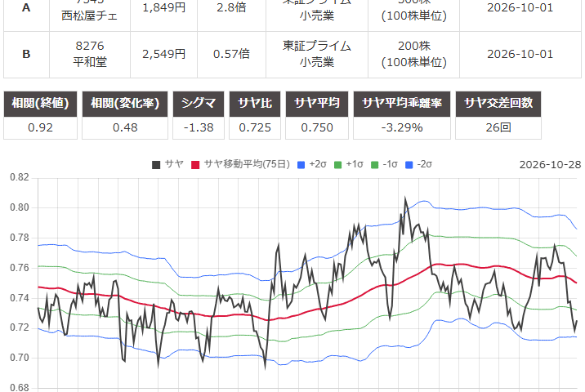This screenshot has height=392, width=585.
Task: Click the 0.57倍 cell
Action: pos(231,55)
